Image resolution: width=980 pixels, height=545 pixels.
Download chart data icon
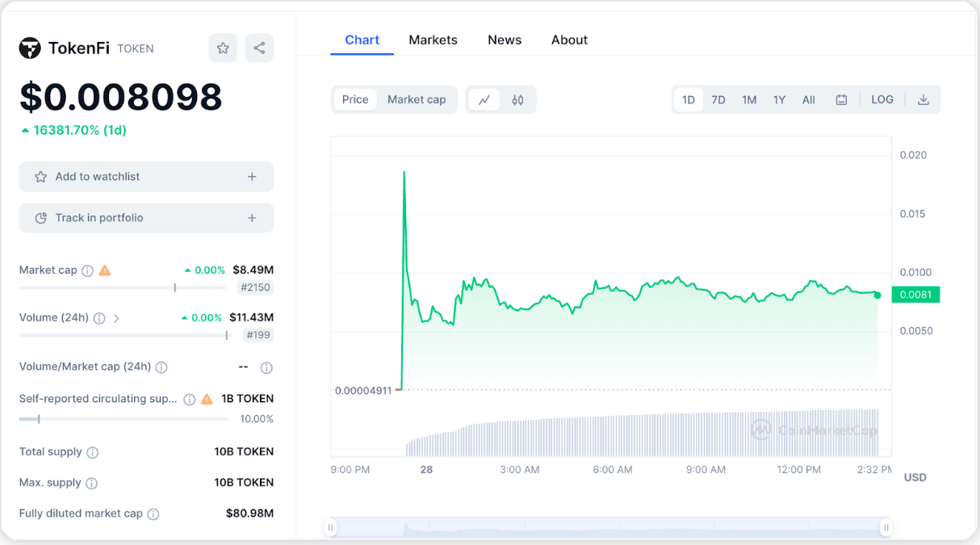[923, 100]
